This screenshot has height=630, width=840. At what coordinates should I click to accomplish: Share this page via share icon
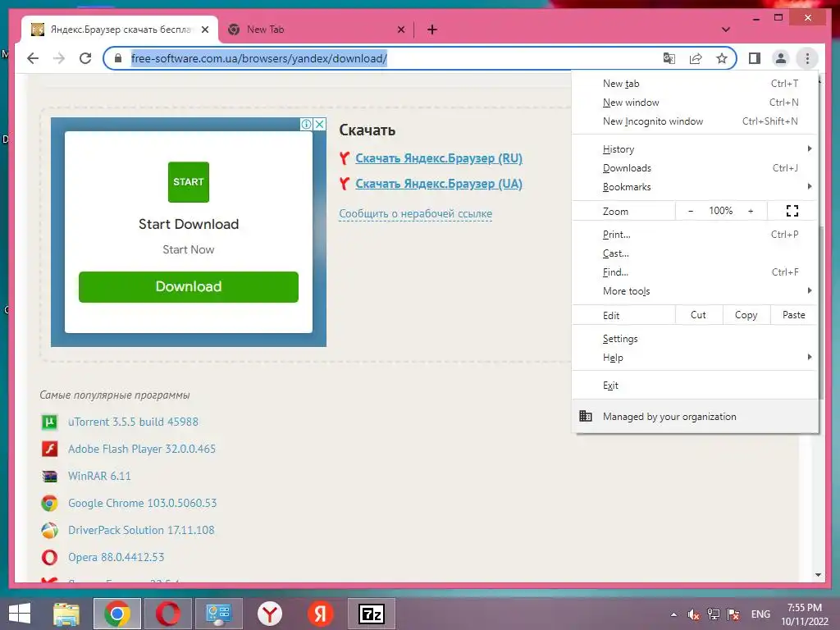696,58
